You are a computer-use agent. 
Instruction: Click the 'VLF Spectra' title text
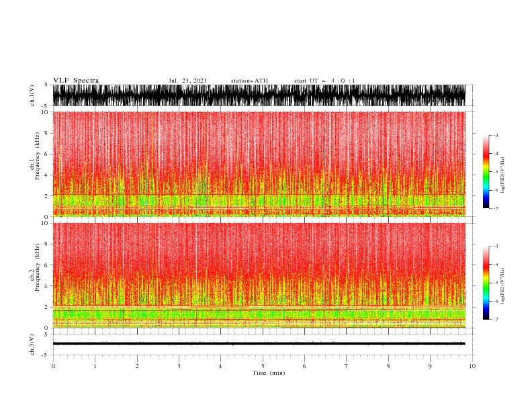pos(76,81)
